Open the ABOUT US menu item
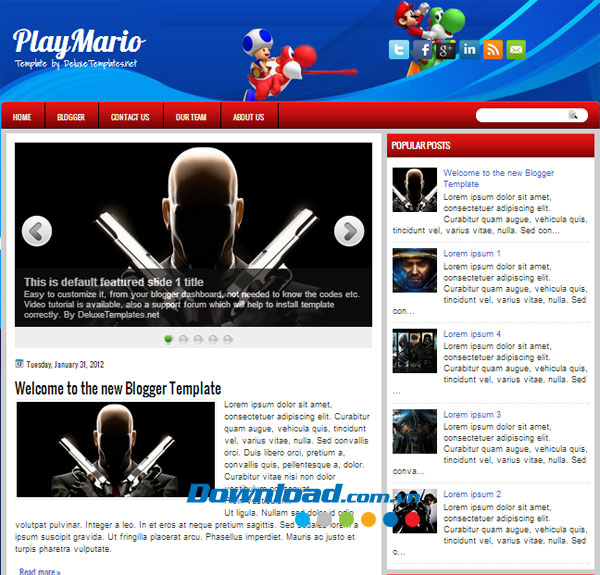600x575 pixels. pyautogui.click(x=249, y=117)
